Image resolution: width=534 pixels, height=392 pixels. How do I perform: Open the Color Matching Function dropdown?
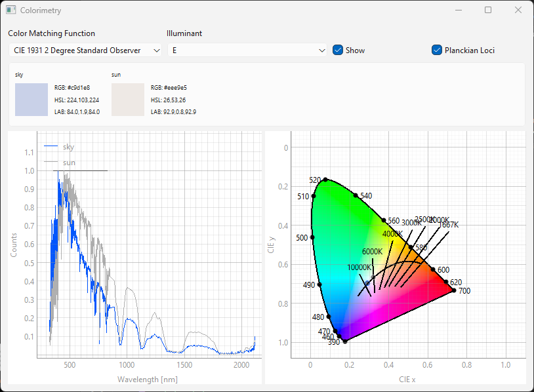pos(85,50)
